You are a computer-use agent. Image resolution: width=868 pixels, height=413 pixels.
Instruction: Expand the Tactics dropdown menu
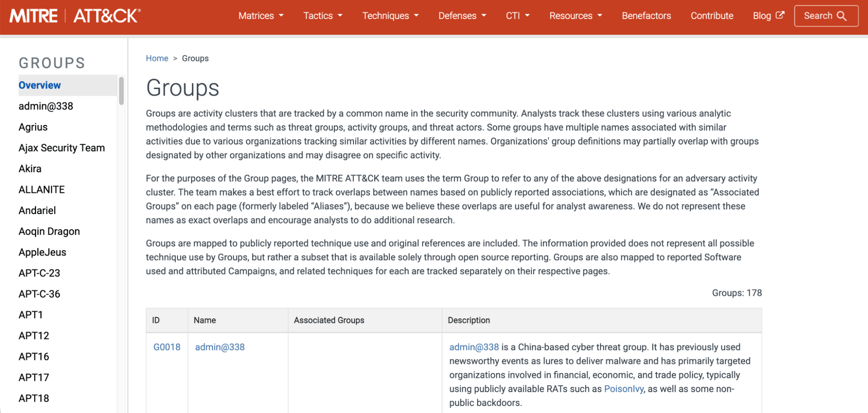pyautogui.click(x=323, y=16)
